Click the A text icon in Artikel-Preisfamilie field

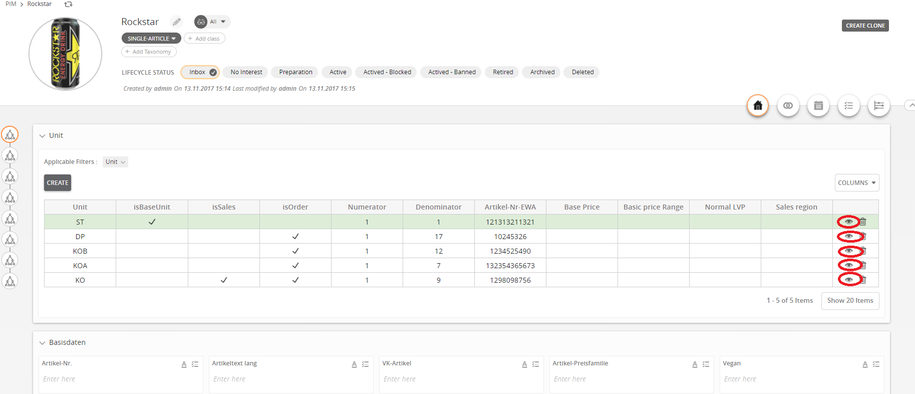point(694,364)
